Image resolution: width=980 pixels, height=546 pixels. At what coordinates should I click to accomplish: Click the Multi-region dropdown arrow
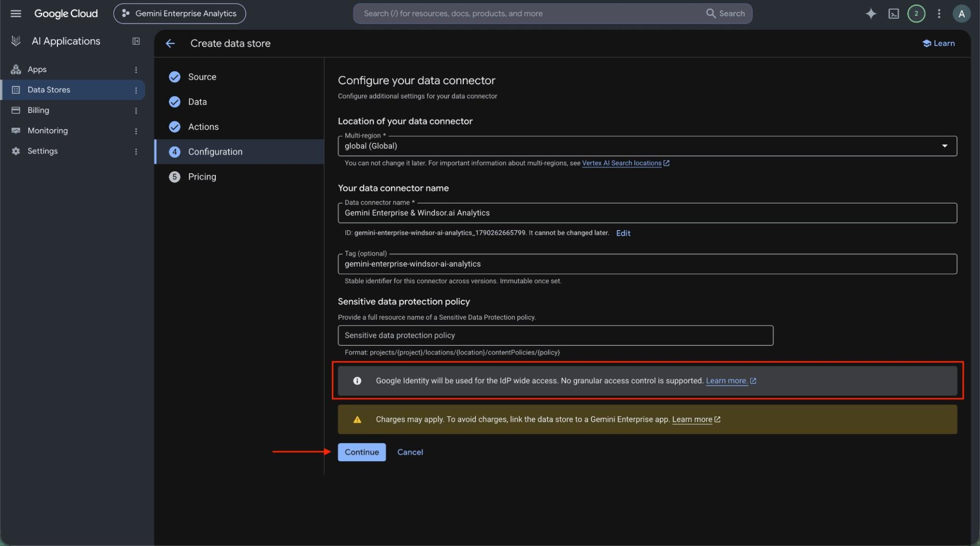944,146
